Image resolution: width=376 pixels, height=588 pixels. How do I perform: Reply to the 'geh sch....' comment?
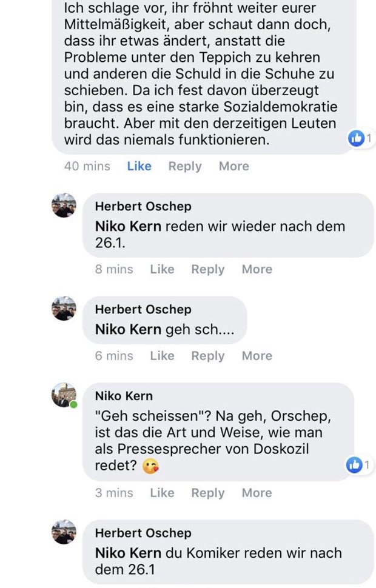point(208,356)
